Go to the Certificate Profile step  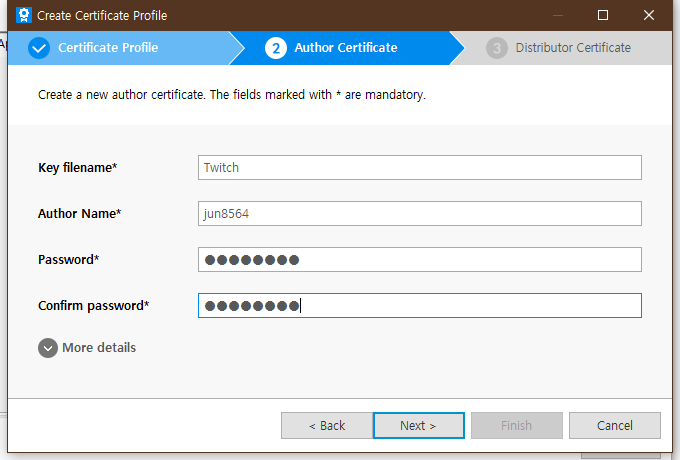click(108, 48)
